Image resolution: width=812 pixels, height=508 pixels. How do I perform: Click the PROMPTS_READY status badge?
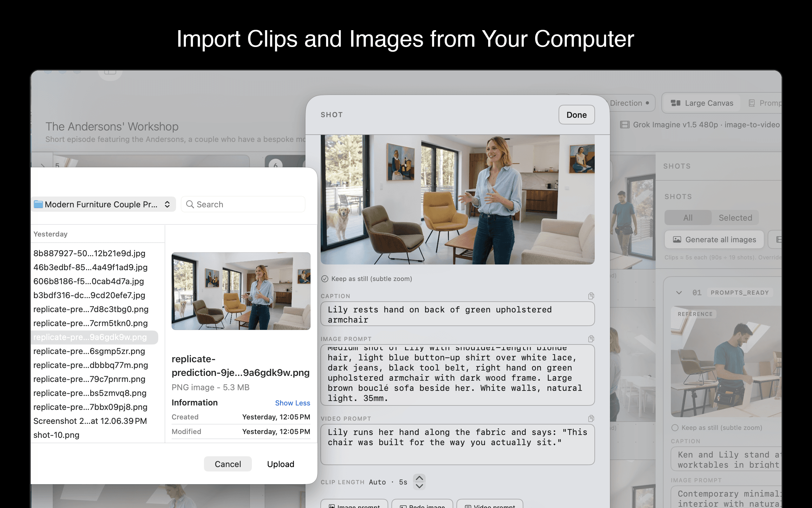(x=740, y=293)
